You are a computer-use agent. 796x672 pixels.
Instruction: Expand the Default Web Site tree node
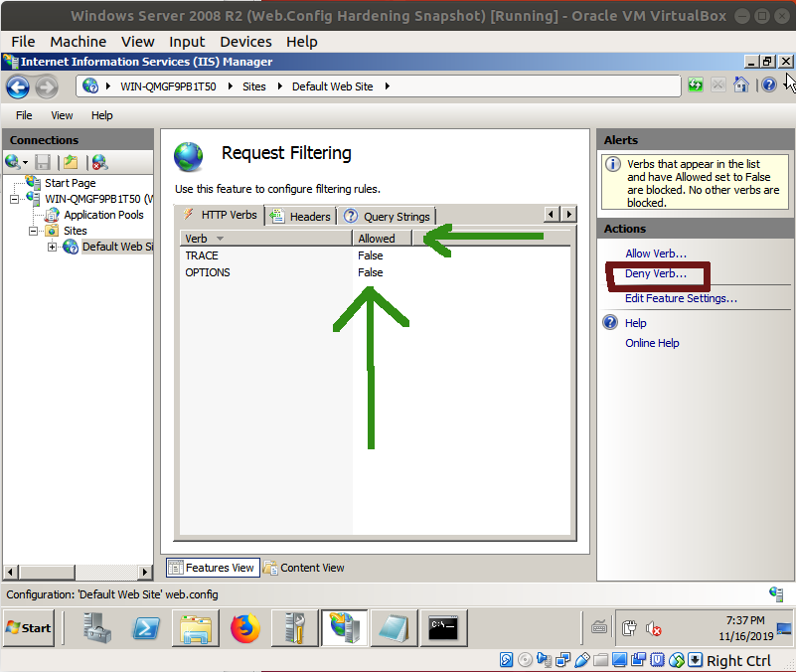tap(52, 247)
